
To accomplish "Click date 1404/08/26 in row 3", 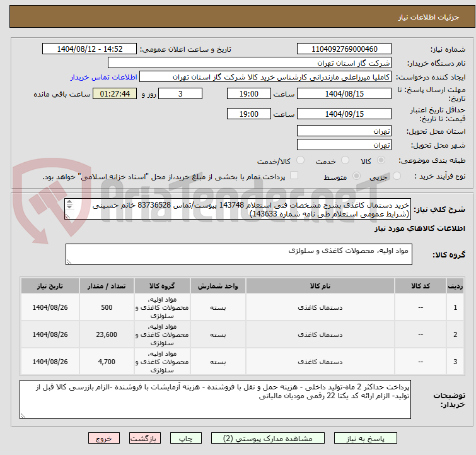I will (x=50, y=362).
